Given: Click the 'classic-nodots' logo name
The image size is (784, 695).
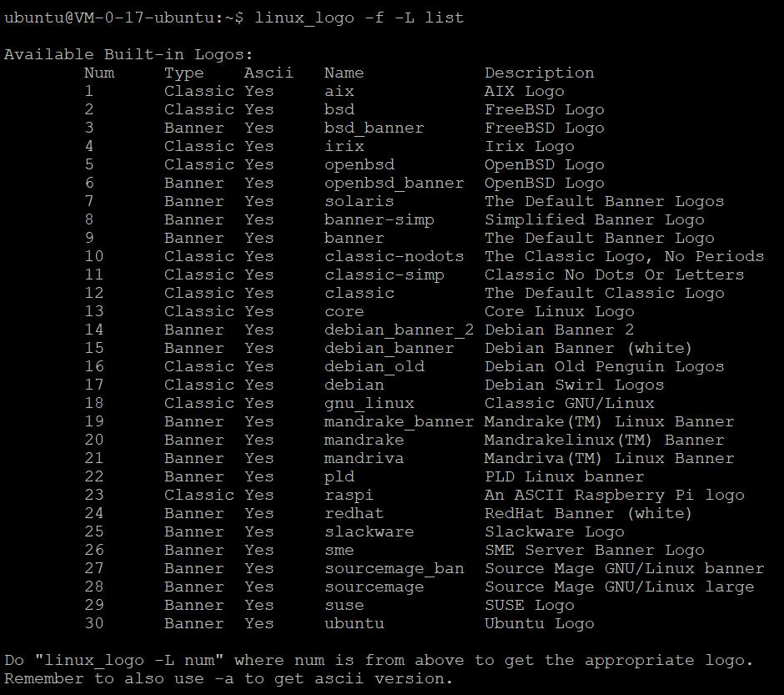Looking at the screenshot, I should coord(394,256).
